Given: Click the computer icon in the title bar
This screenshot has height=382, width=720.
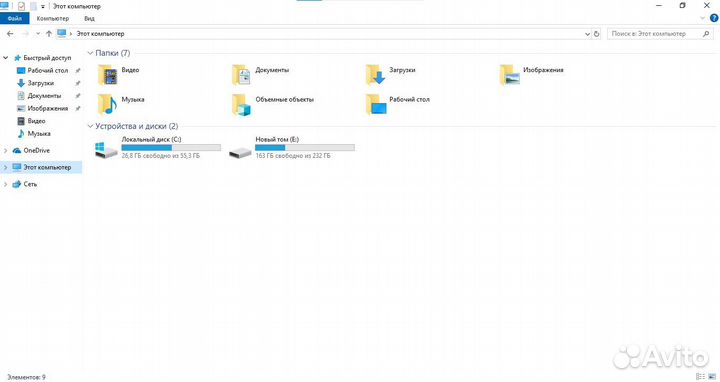Looking at the screenshot, I should click(4, 6).
